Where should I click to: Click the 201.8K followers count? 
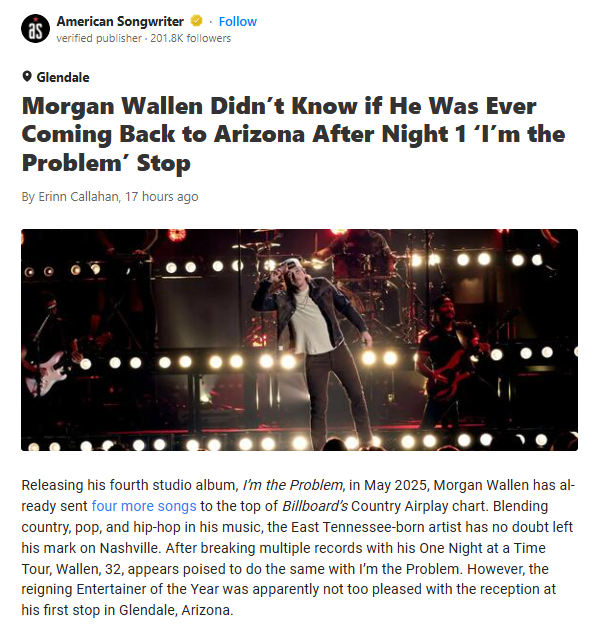click(191, 38)
